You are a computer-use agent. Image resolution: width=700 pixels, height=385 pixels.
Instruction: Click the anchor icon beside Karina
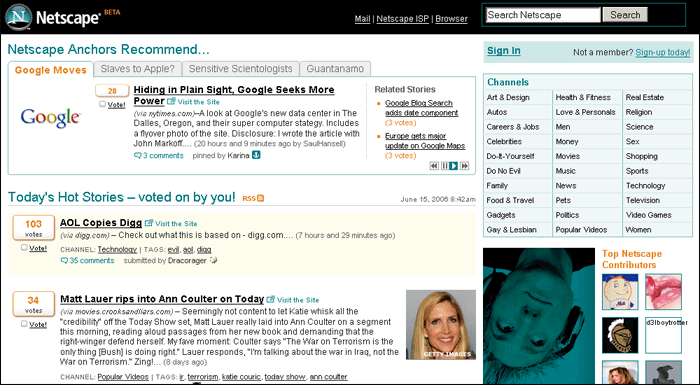[256, 155]
